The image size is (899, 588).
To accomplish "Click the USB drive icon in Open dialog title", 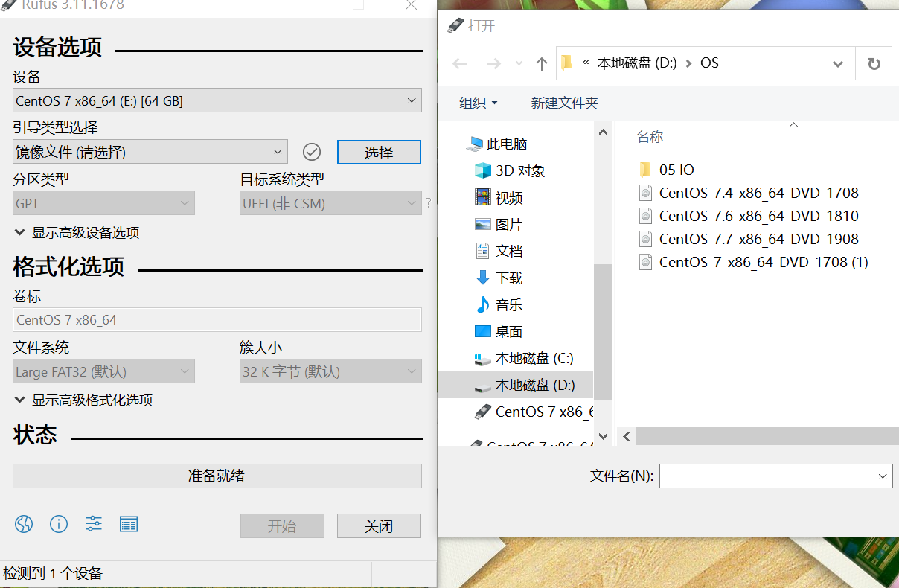I will click(x=455, y=25).
